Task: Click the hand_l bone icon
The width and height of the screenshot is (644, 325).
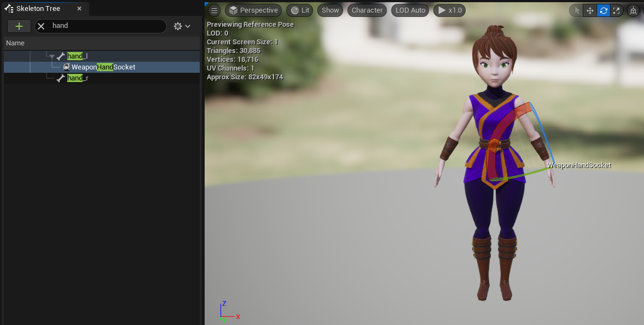Action: pos(61,56)
